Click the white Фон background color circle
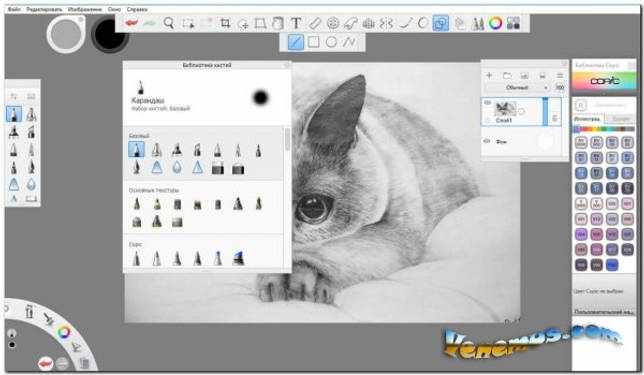 (545, 142)
